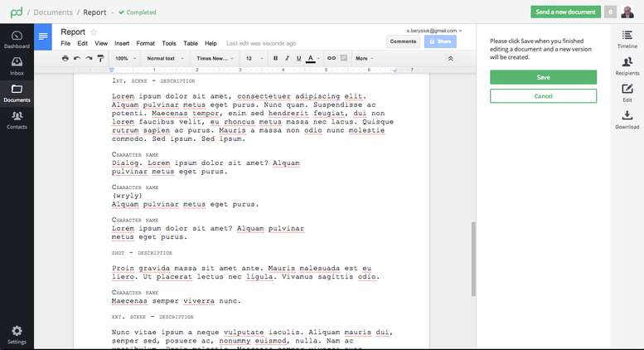
Task: Open the Insert menu
Action: (122, 43)
